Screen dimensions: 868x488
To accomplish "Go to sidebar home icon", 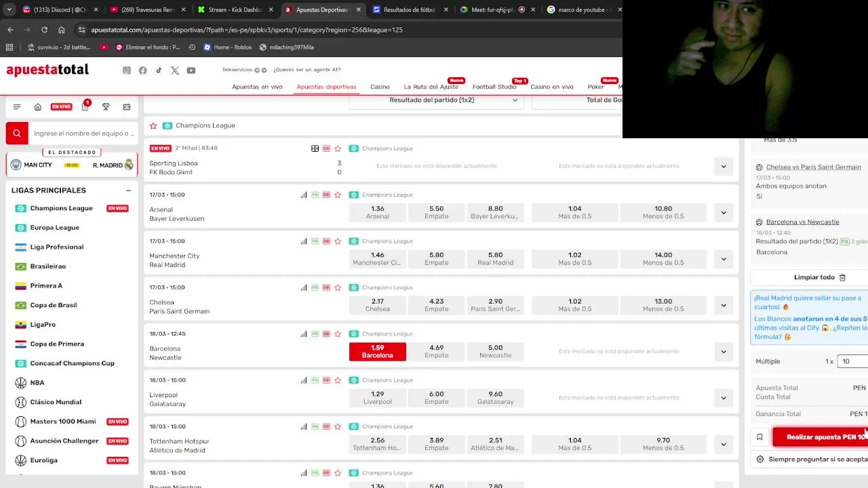I will [38, 107].
